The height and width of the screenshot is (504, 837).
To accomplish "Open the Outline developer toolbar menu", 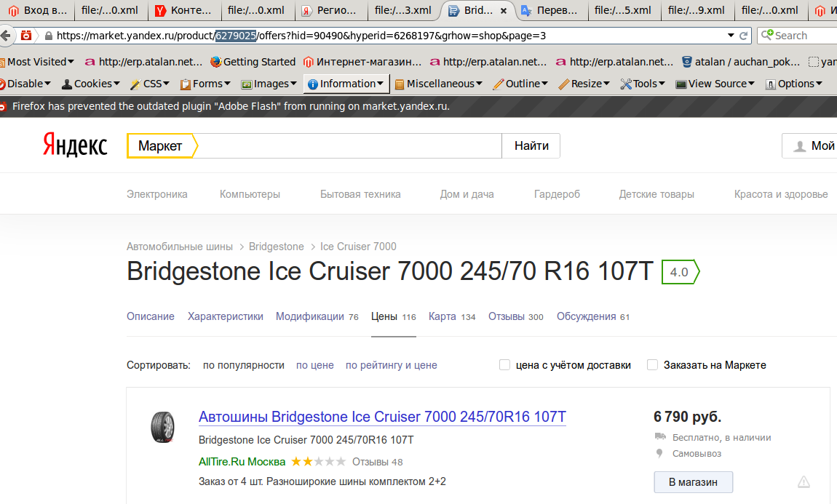I will (520, 84).
